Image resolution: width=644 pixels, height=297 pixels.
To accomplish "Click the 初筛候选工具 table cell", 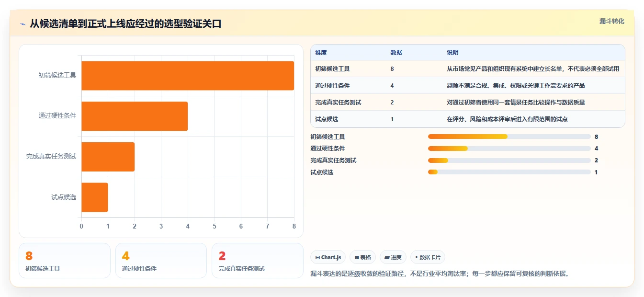I will tap(332, 69).
